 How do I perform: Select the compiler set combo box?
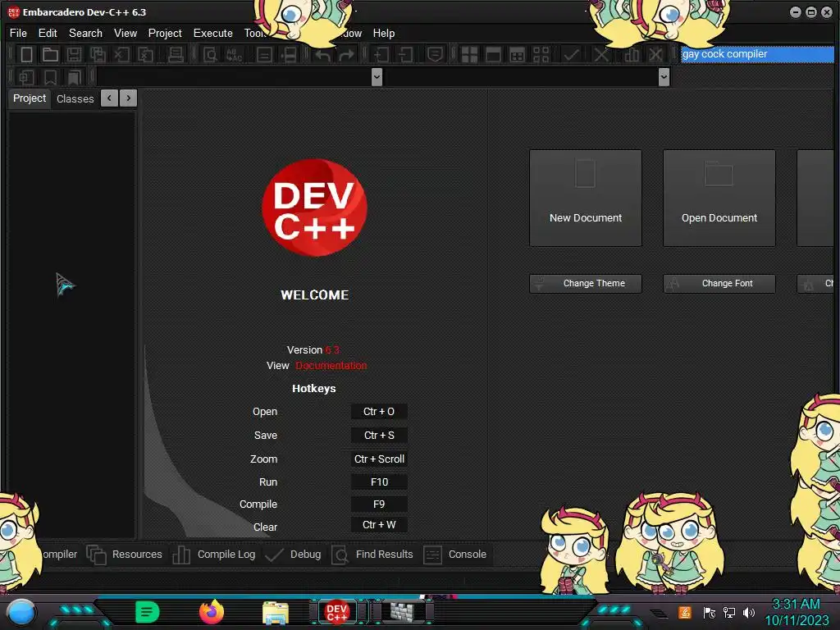(x=757, y=54)
